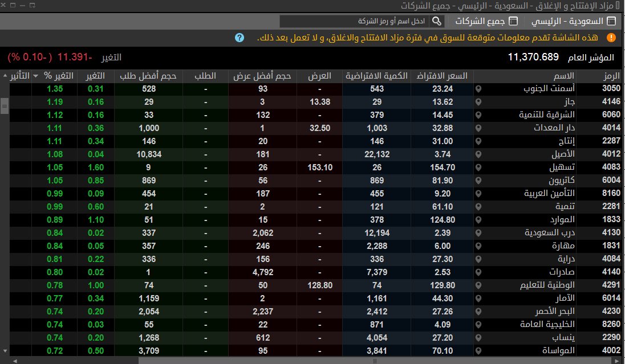625x364 pixels.
Task: Sort by التأثير column header
Action: (20, 76)
